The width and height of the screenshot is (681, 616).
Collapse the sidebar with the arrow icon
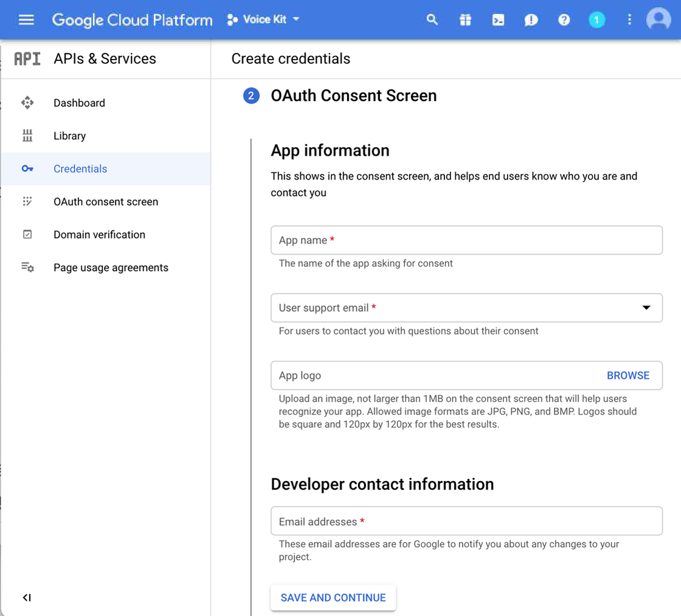(27, 598)
